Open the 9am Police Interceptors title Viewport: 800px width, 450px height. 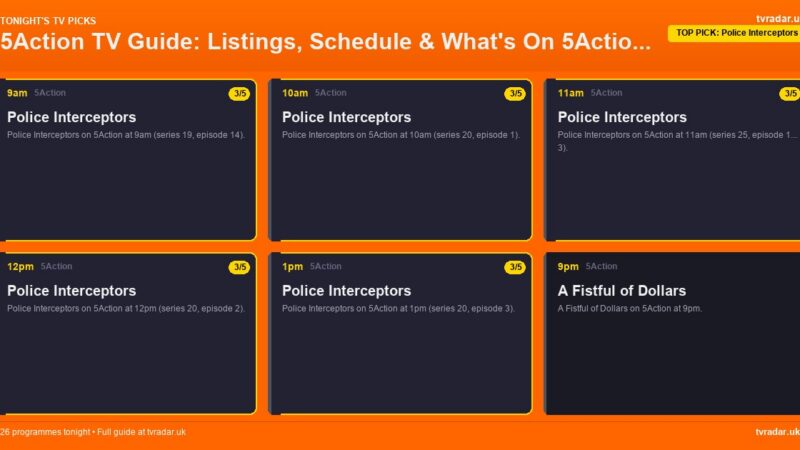71,117
